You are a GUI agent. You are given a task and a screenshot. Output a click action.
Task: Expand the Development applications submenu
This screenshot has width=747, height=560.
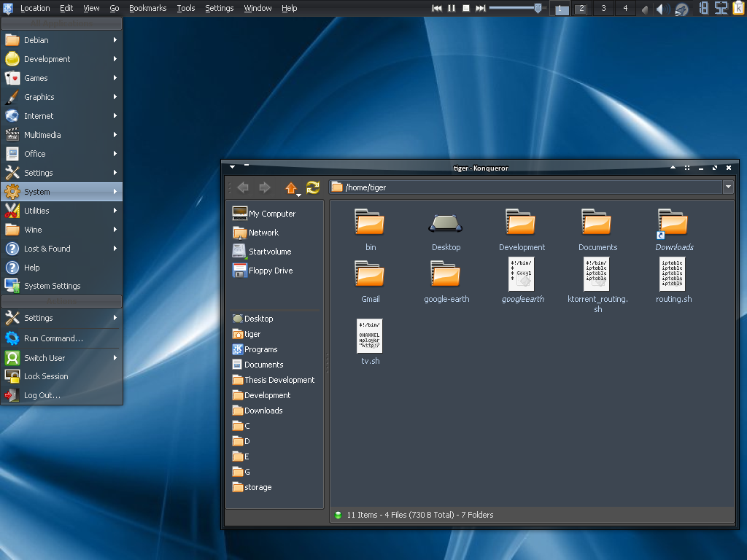coord(61,59)
